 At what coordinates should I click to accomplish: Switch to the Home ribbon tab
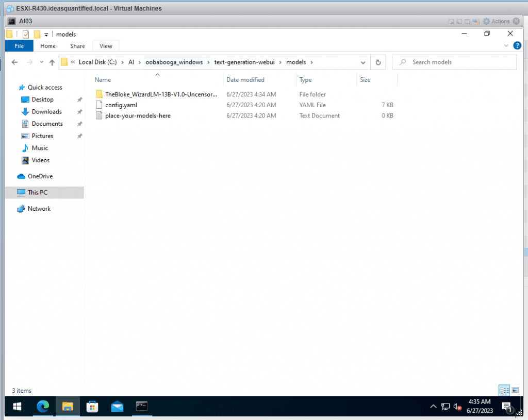point(48,46)
